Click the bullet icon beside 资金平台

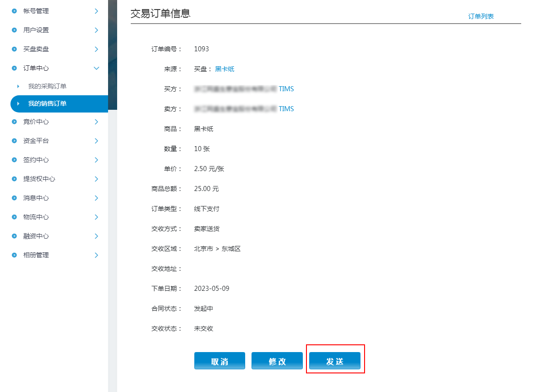tap(15, 141)
